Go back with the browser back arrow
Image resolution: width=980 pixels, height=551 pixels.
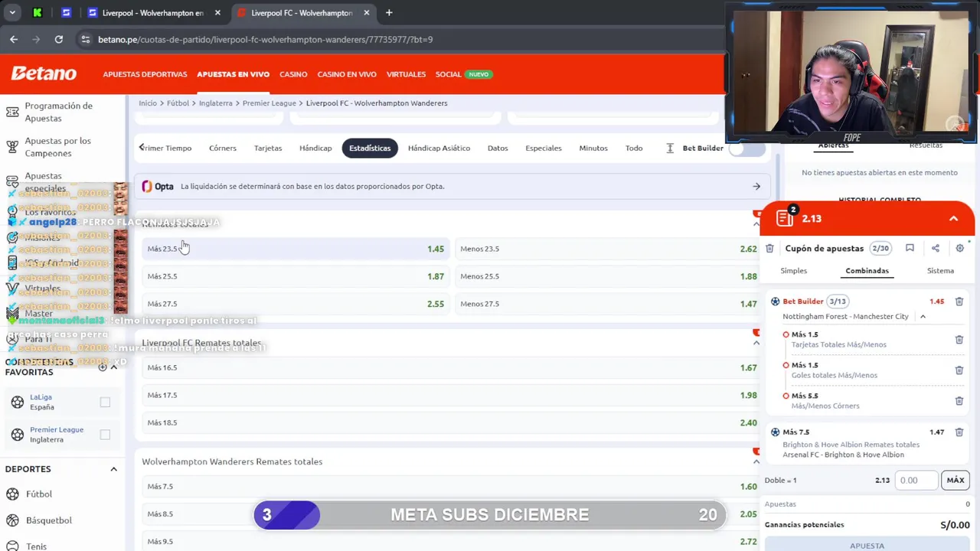14,39
